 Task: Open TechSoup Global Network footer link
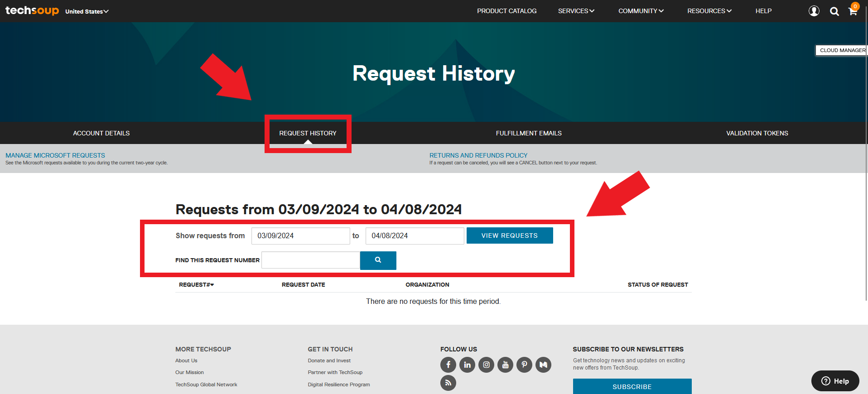(206, 384)
